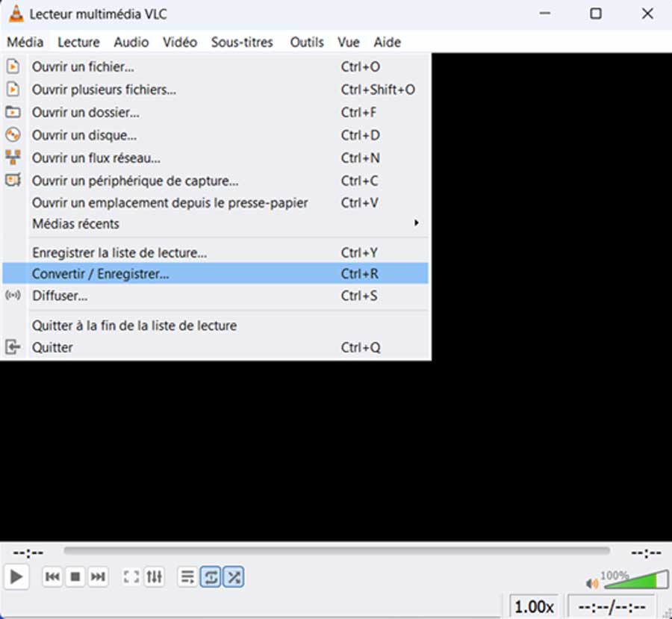Viewport: 672px width, 619px height.
Task: Select Ouvrir un dossier... option
Action: [x=216, y=112]
